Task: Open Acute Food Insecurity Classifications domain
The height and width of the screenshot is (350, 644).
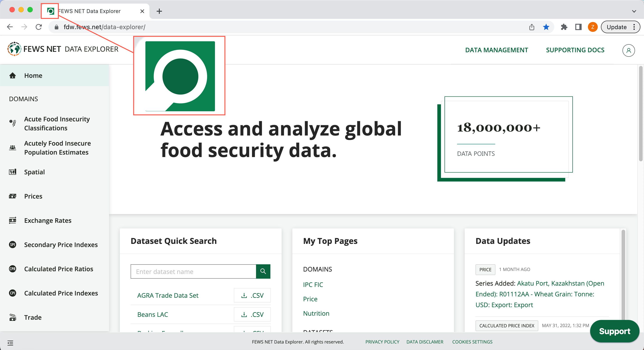Action: [57, 123]
